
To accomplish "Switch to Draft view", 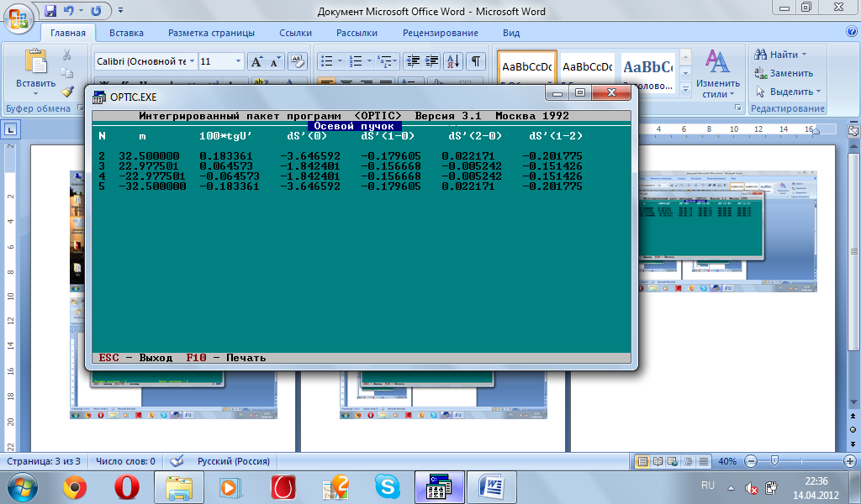I will [x=704, y=461].
